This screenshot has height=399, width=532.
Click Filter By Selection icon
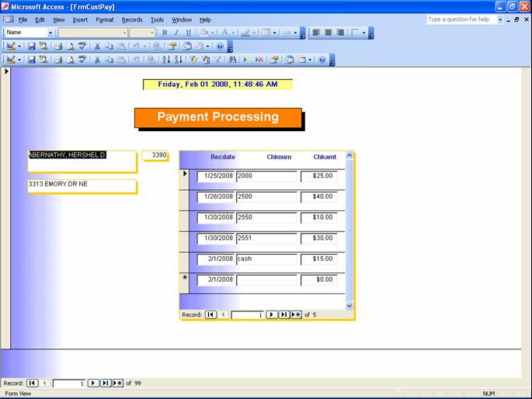tap(193, 60)
